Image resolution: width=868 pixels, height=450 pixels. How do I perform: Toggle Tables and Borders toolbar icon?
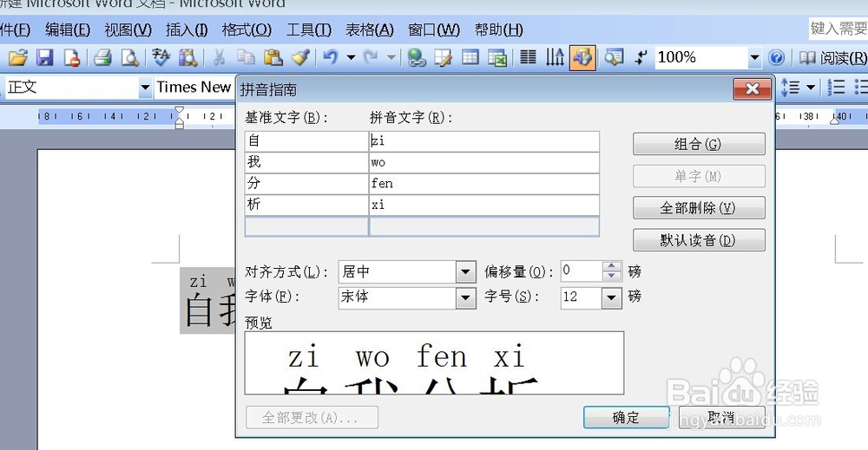tap(444, 57)
